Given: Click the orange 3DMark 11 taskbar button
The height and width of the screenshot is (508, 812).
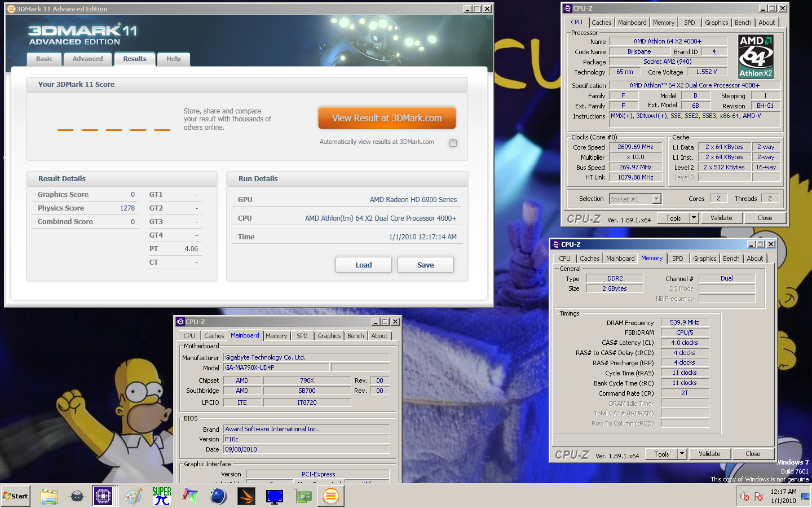Looking at the screenshot, I should [x=331, y=496].
